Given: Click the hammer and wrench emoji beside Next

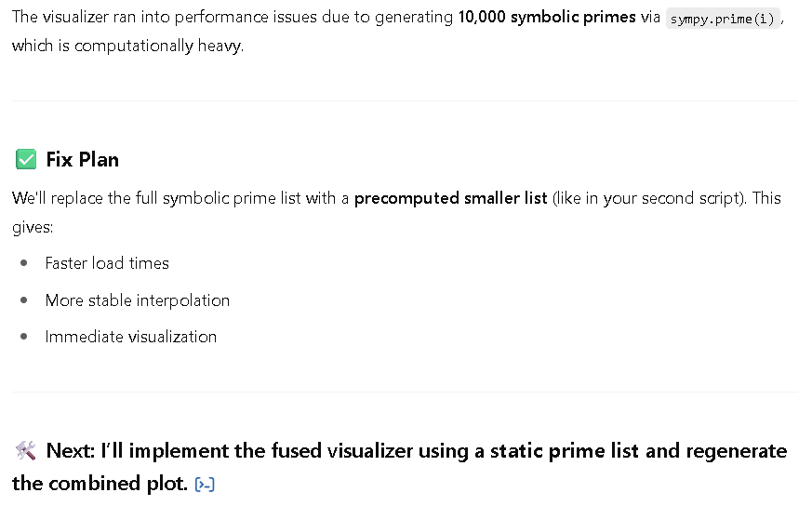Looking at the screenshot, I should pos(26,450).
